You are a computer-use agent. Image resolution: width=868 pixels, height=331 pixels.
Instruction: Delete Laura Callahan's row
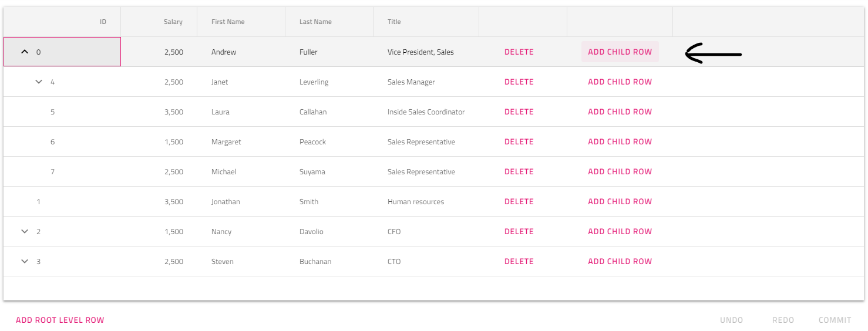[x=519, y=112]
